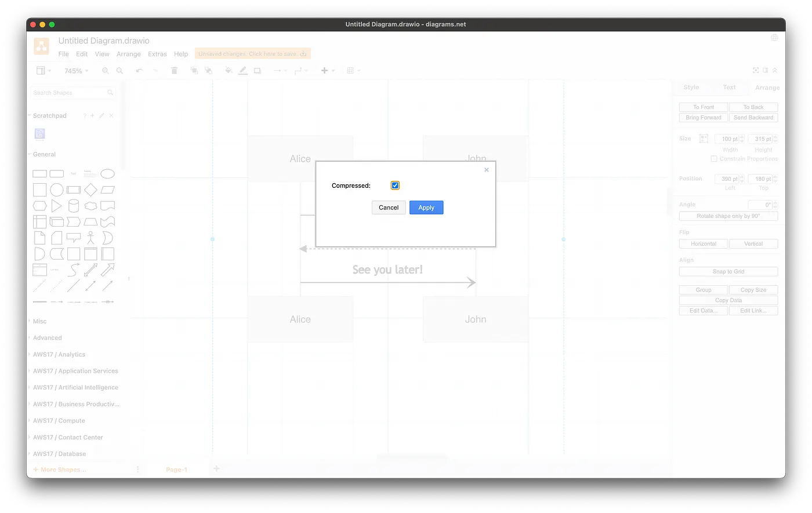Open the Fill Color tool
This screenshot has height=513, width=812.
pos(229,70)
